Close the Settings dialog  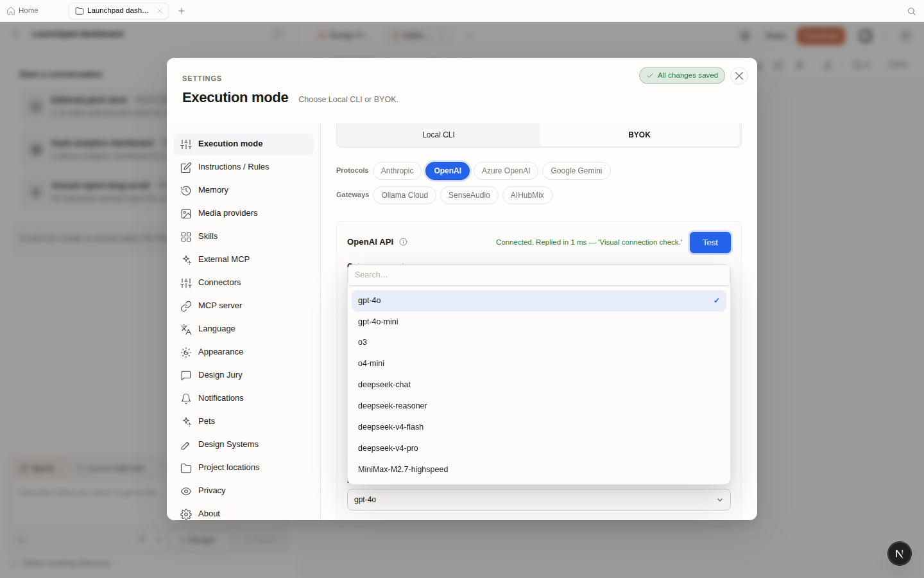tap(739, 76)
